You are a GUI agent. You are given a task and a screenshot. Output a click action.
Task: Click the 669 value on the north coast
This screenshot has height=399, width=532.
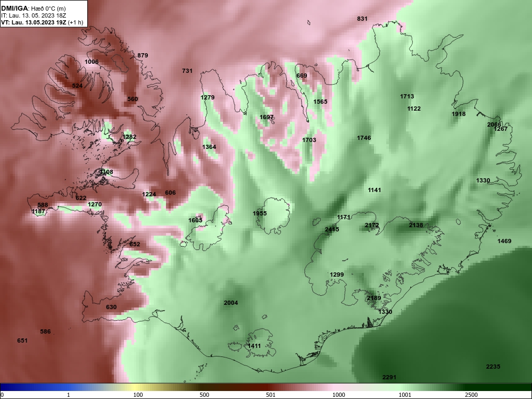[x=302, y=76]
